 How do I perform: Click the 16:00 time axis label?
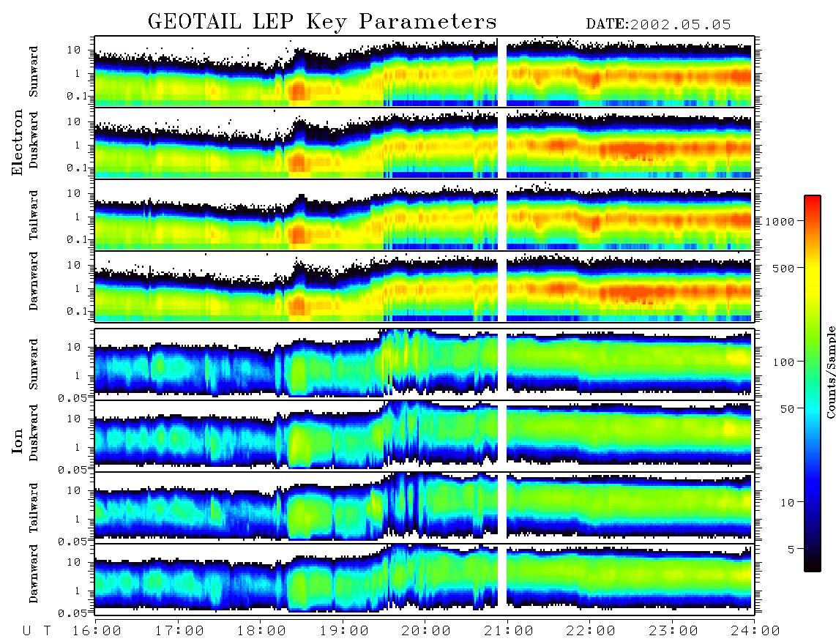(x=96, y=632)
